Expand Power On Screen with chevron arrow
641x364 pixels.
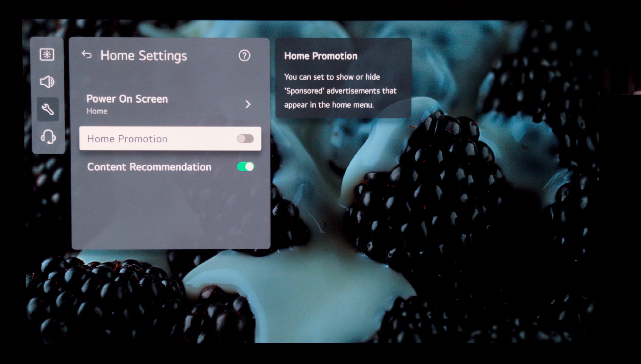tap(248, 104)
